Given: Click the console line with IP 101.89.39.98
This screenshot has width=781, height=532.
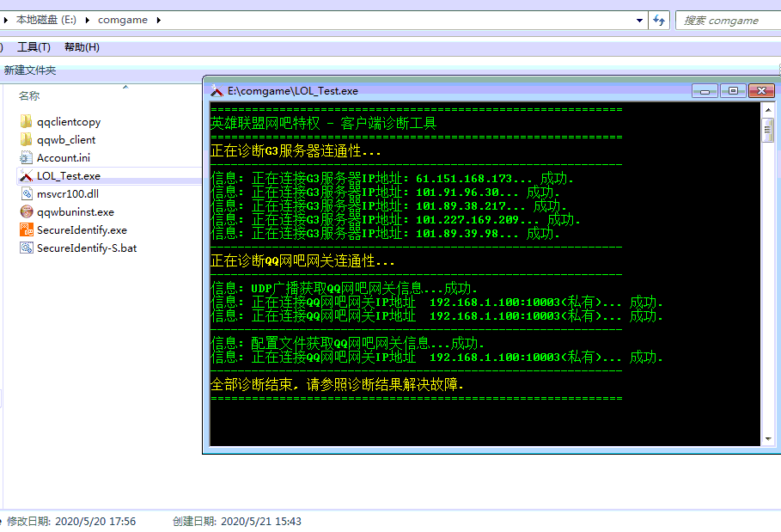Looking at the screenshot, I should click(386, 233).
